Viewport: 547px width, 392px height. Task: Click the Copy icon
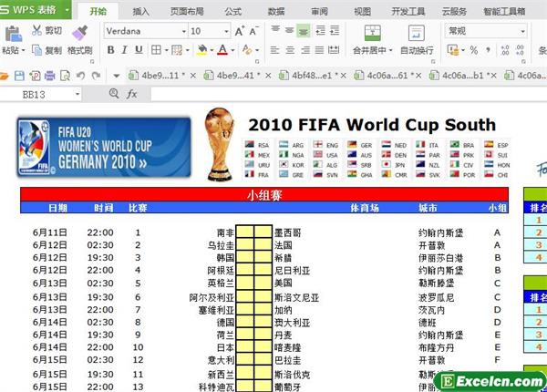pos(36,50)
